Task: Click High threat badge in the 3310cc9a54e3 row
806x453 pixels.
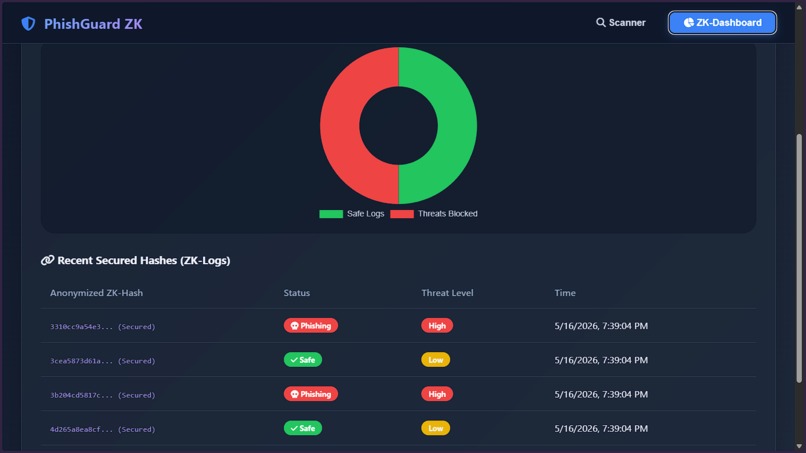Action: click(437, 325)
